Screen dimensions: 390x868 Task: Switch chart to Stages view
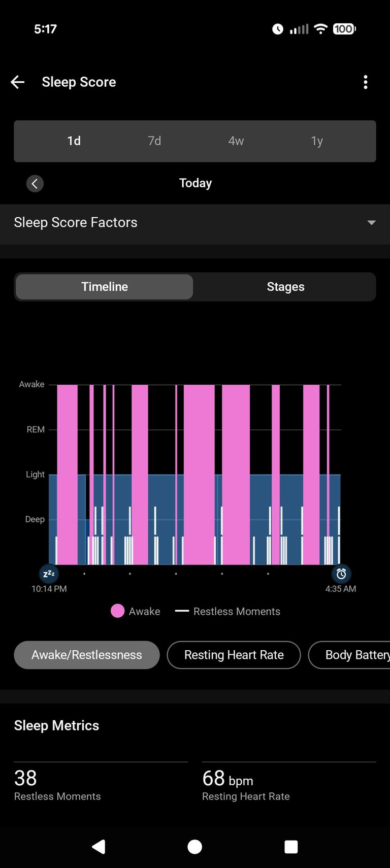click(285, 287)
